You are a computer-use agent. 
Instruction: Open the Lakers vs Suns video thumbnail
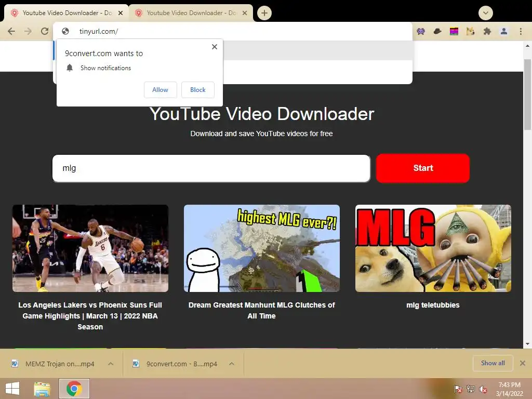click(x=90, y=248)
